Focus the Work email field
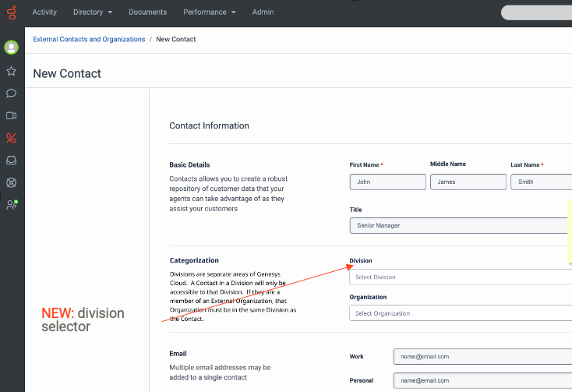The width and height of the screenshot is (572, 392). 482,356
